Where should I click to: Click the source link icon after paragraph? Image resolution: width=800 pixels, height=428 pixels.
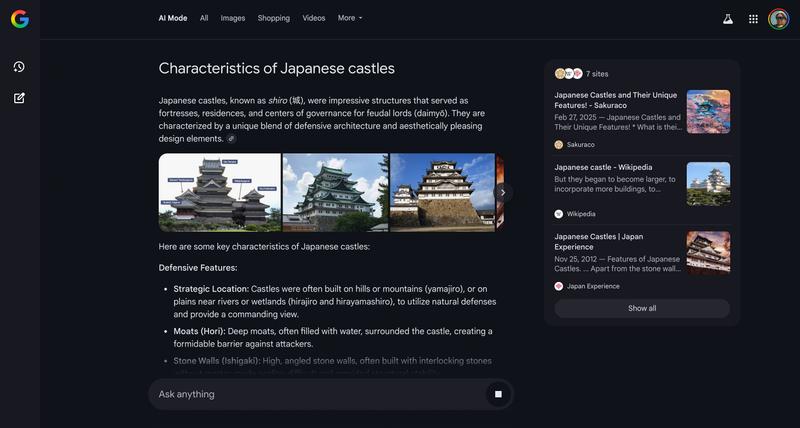coord(232,139)
